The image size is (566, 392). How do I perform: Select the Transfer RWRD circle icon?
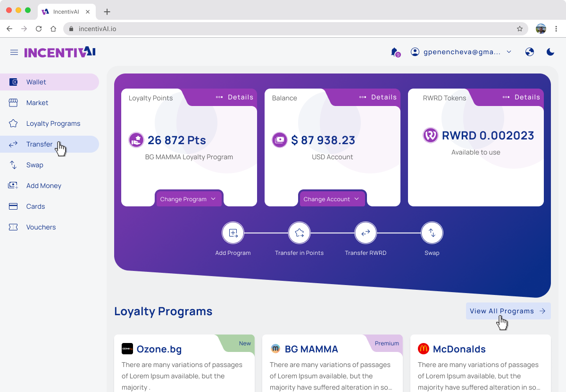click(x=366, y=232)
